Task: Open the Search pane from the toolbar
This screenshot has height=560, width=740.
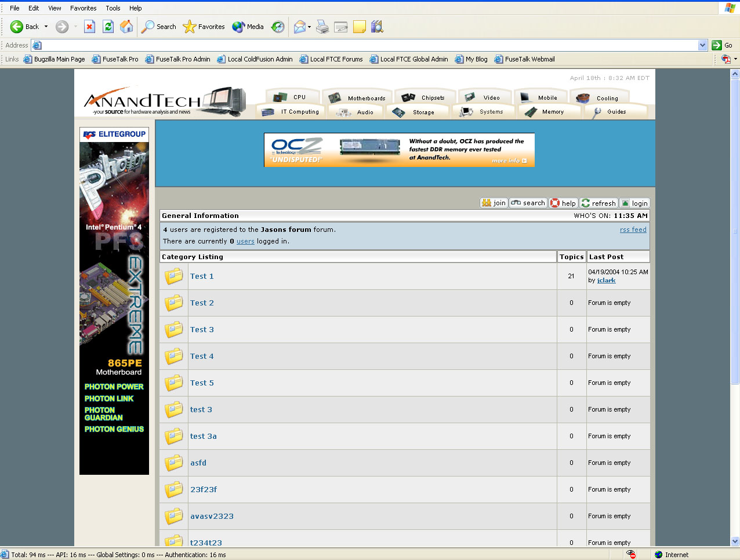Action: 159,27
